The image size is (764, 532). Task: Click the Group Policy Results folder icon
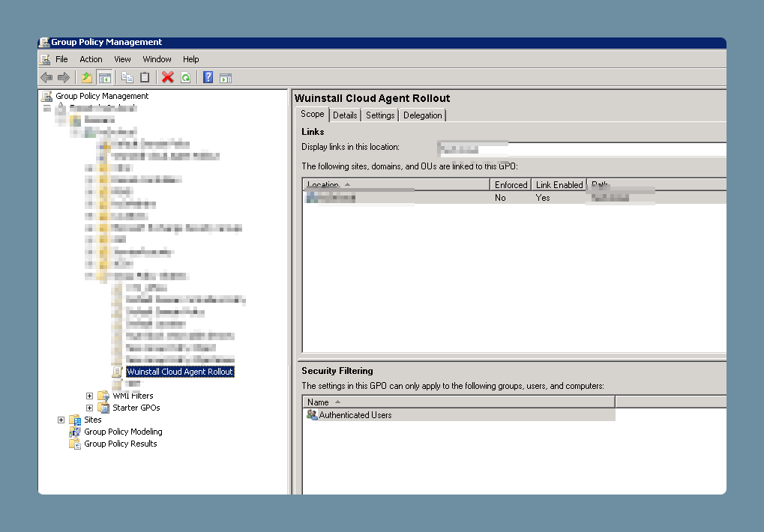click(x=75, y=444)
